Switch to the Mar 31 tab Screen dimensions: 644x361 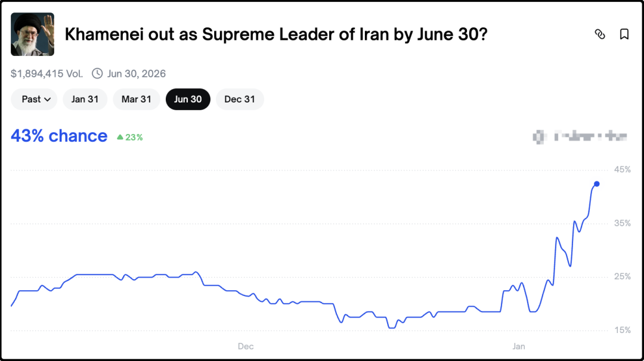coord(136,99)
